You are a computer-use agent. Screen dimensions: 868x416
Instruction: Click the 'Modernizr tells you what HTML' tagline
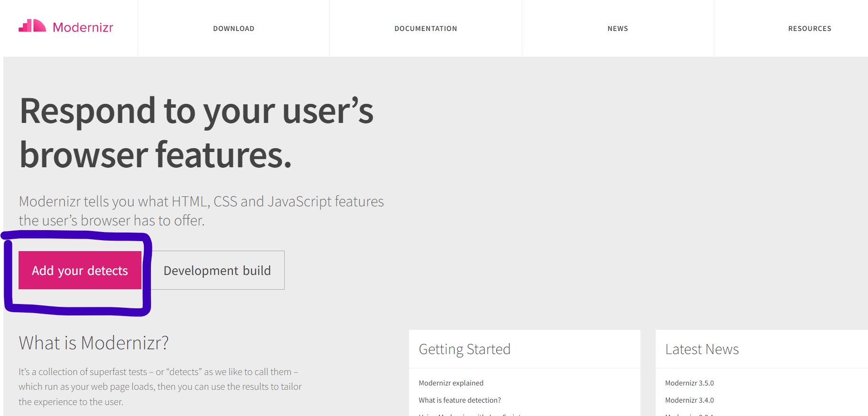(201, 211)
